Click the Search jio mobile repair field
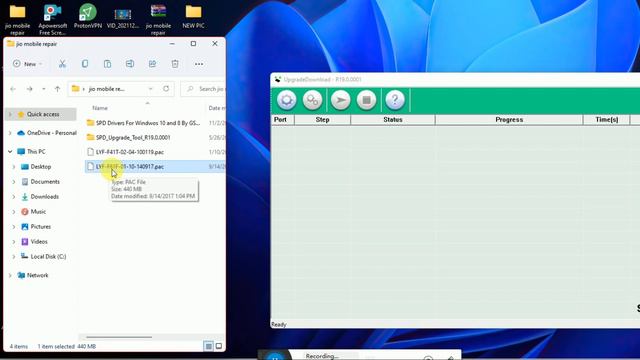This screenshot has height=360, width=640. (x=204, y=89)
